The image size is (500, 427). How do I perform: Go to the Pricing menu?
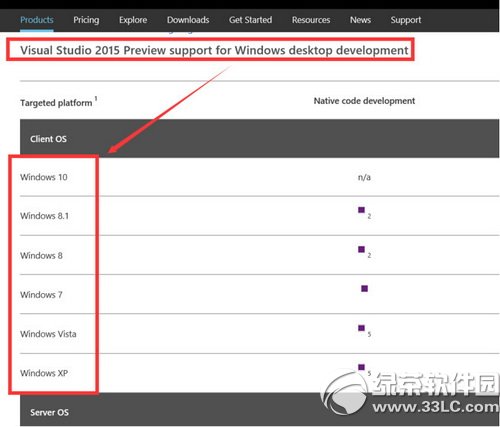coord(86,20)
